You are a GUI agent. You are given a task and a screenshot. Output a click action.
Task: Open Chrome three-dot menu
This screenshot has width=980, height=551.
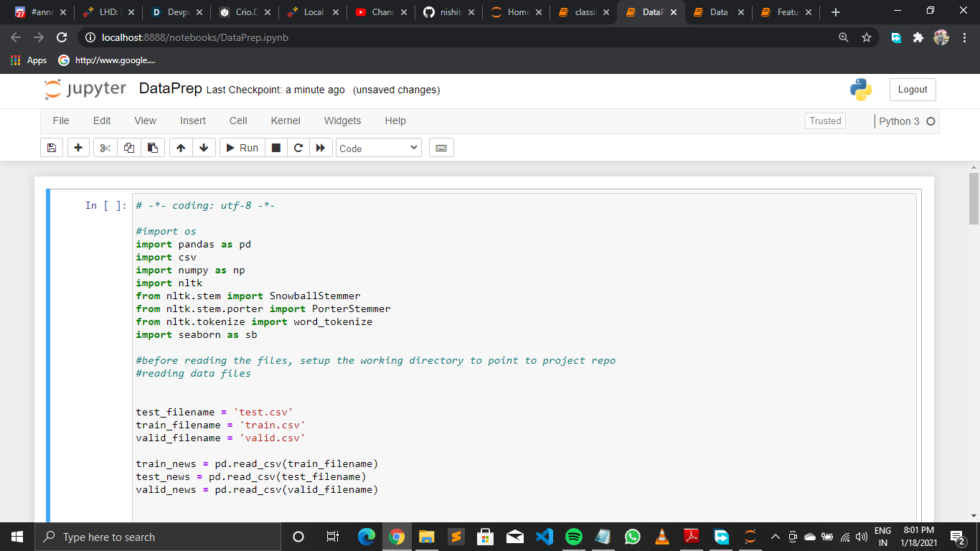tap(965, 37)
